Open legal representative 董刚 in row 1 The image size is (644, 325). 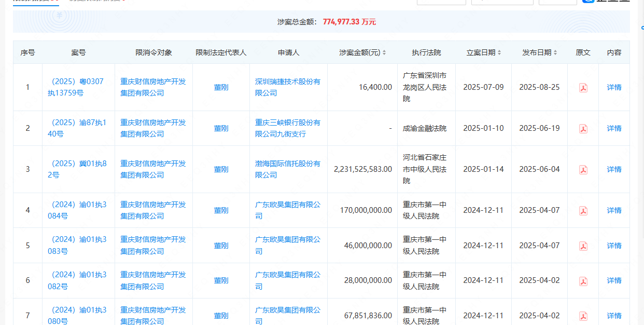tap(221, 87)
